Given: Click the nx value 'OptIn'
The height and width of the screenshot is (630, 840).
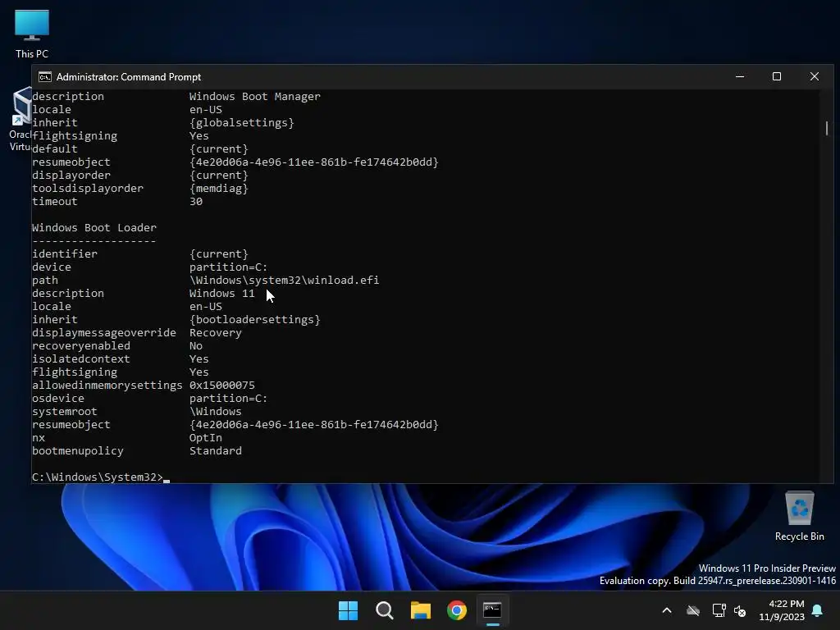Looking at the screenshot, I should [206, 438].
